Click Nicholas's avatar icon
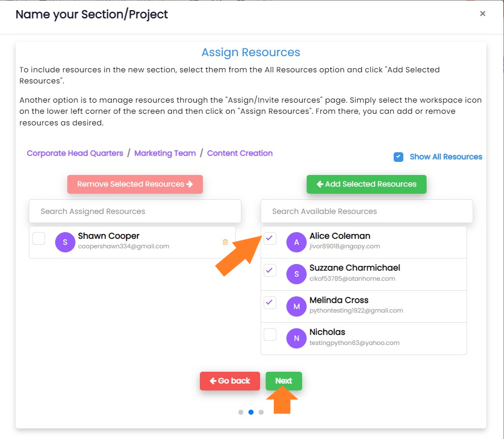 pos(297,338)
